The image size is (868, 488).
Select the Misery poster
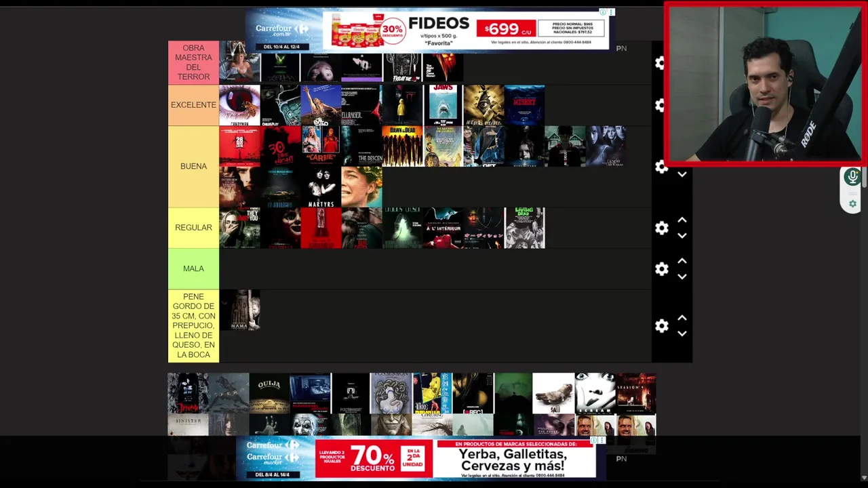[524, 106]
